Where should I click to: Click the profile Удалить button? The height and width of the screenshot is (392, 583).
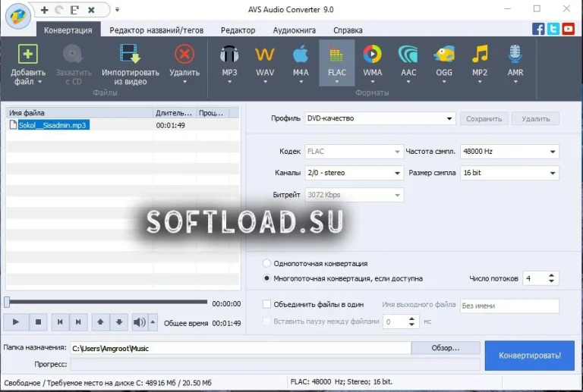point(535,119)
